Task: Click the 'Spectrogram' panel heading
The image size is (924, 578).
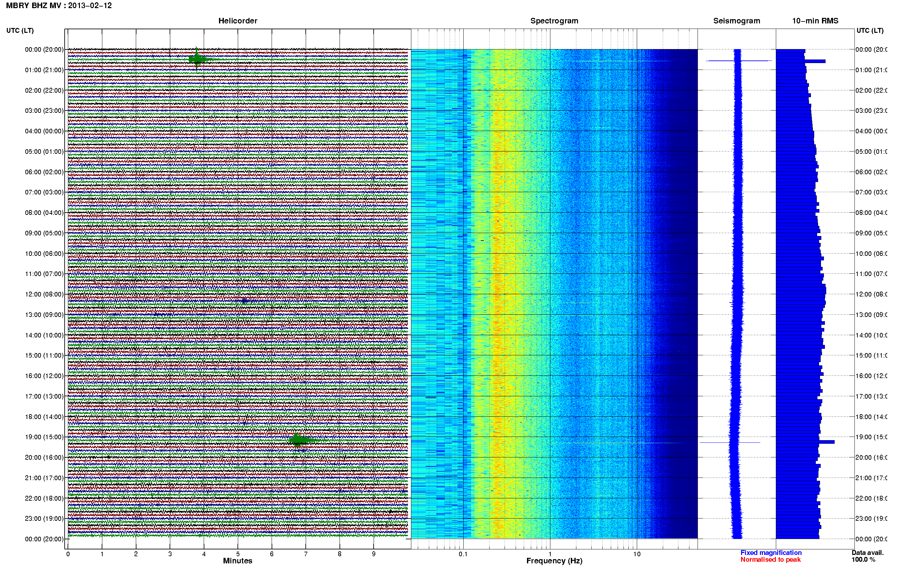Action: point(554,21)
